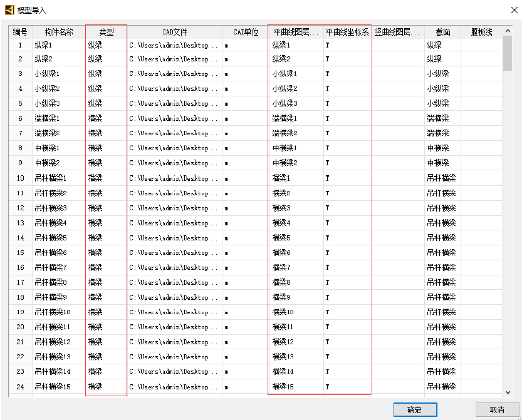
Task: Click the 平曲线图层 column header
Action: click(296, 32)
